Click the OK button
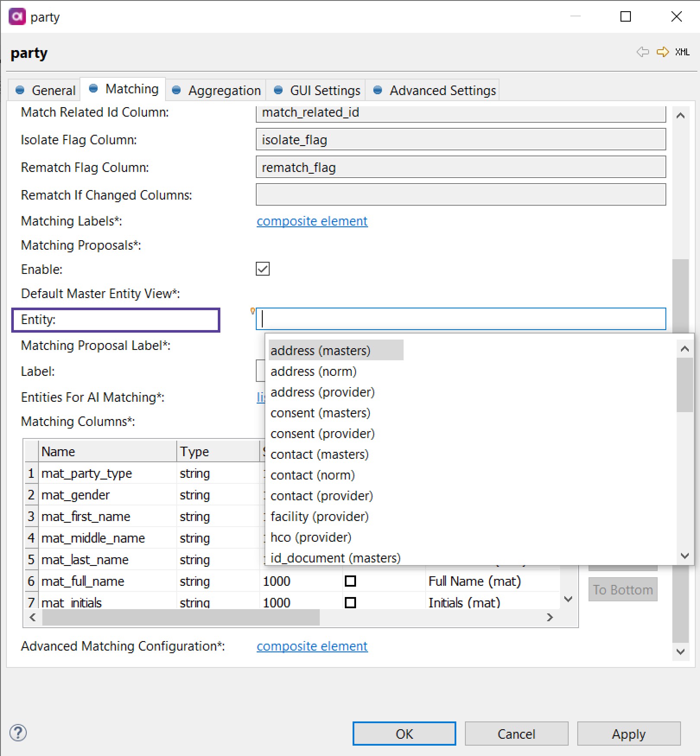The image size is (700, 756). (x=404, y=734)
